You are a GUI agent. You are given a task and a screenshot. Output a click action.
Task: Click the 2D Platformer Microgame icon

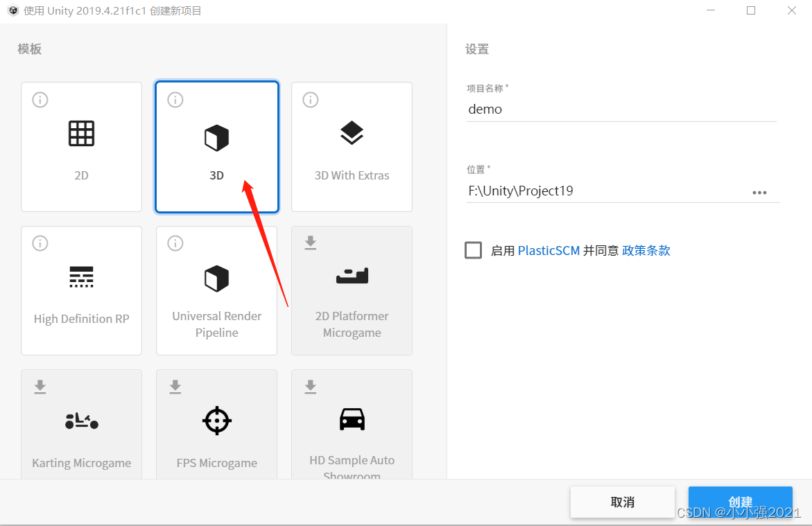[x=352, y=276]
